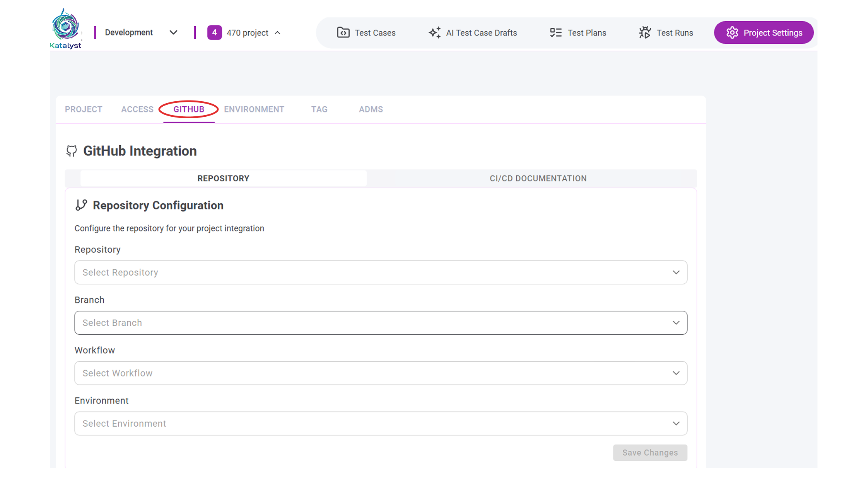Collapse the 470 project selector chevron
This screenshot has width=842, height=504.
pos(278,33)
